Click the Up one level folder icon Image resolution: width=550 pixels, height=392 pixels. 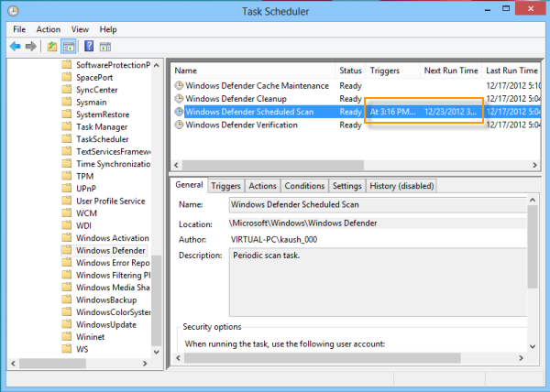52,46
